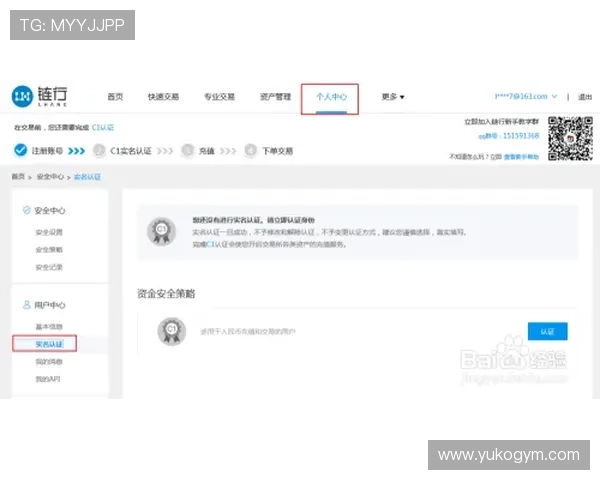The image size is (600, 480).
Task: Click the 链行 logo icon
Action: click(x=22, y=96)
